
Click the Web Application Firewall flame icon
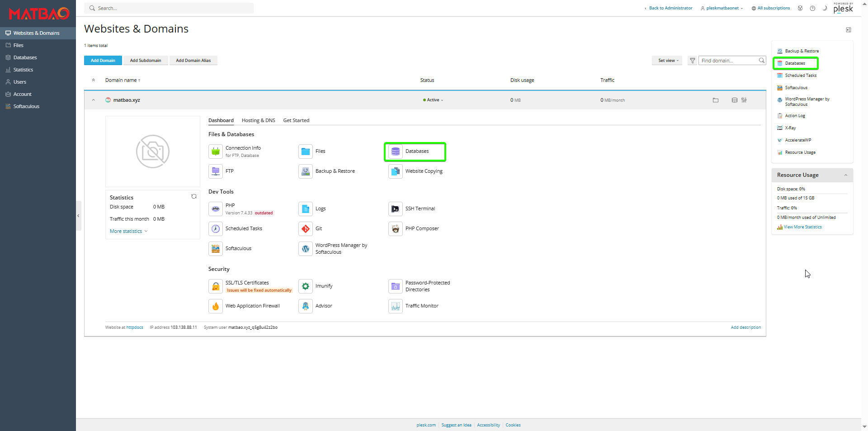click(216, 306)
